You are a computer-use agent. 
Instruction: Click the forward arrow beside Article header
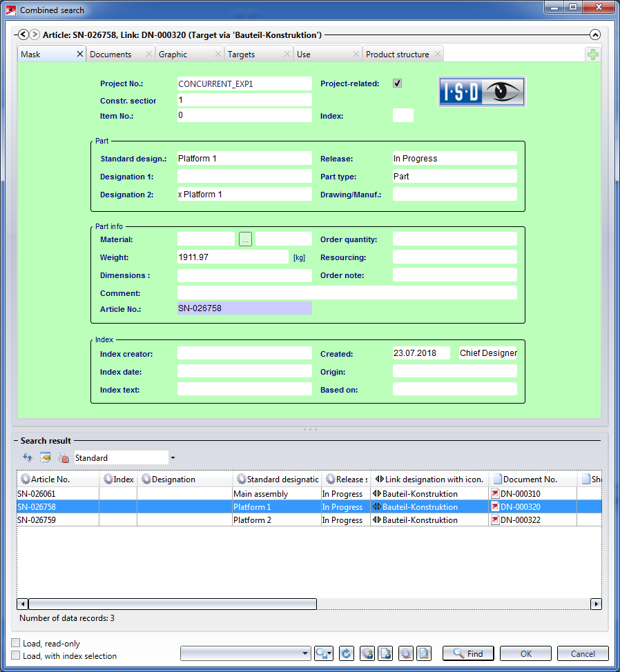pos(35,34)
